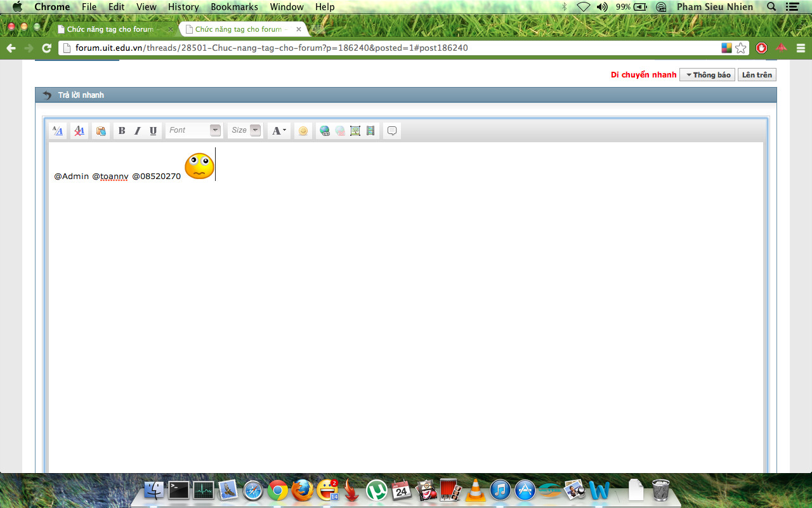Screen dimensions: 812x508
Task: Toggle italic formatting in editor
Action: pos(137,131)
